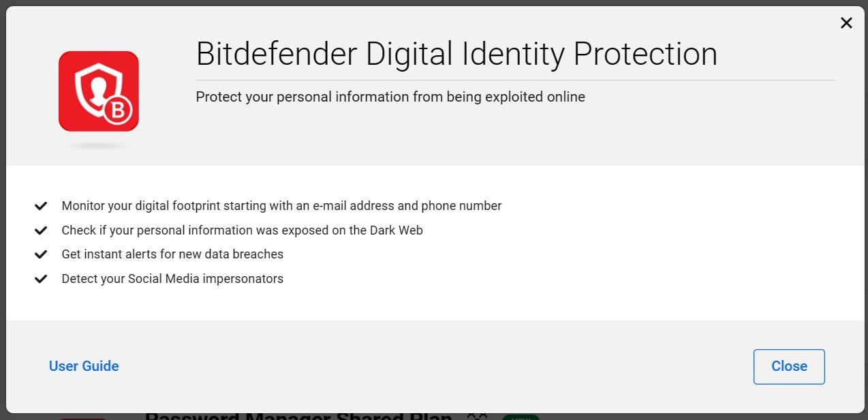Open the User Guide link
868x420 pixels.
[84, 366]
